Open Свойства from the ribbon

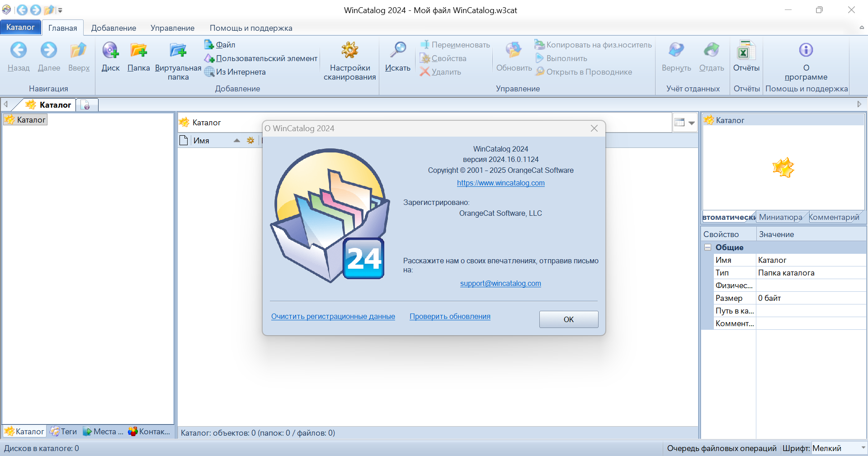pyautogui.click(x=443, y=58)
